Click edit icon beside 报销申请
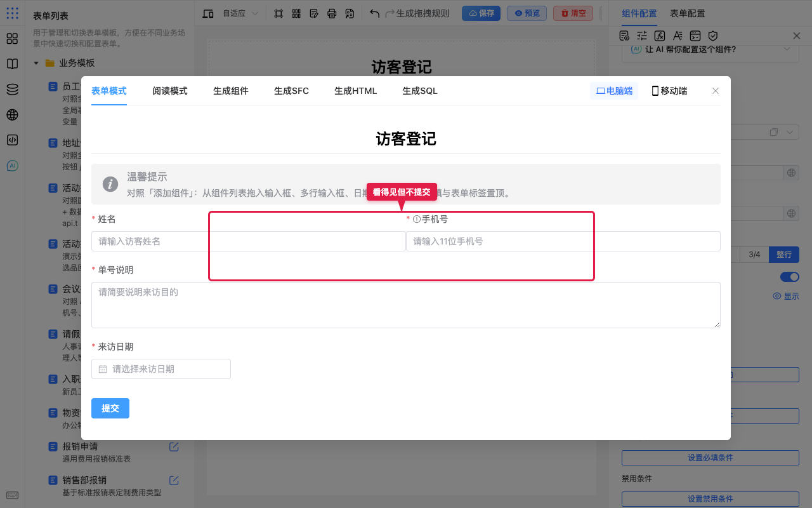 [x=174, y=446]
